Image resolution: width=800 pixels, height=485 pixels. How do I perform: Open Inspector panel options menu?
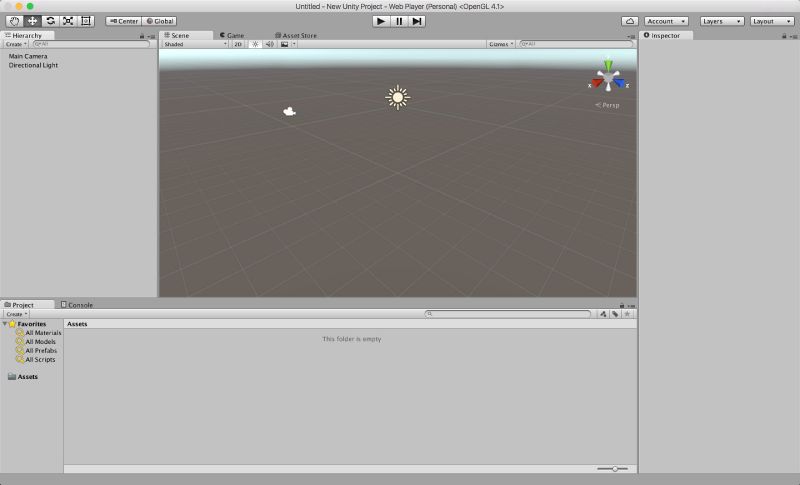[x=793, y=37]
